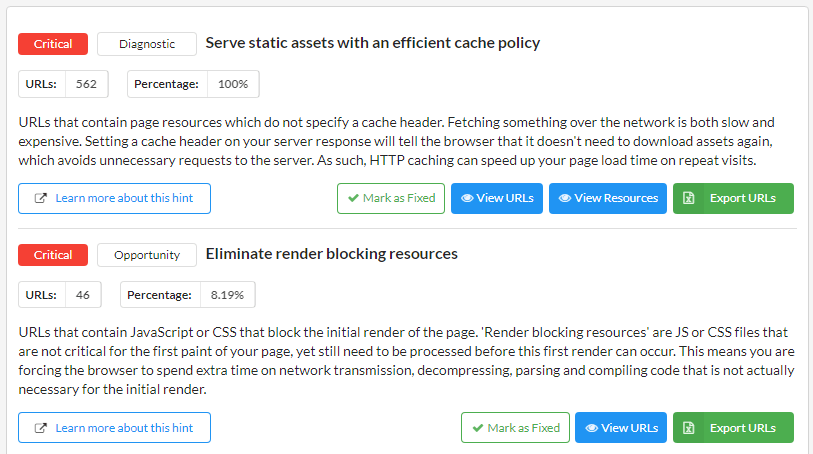The image size is (813, 454).
Task: View Resources for the cache policy hint
Action: coord(608,198)
